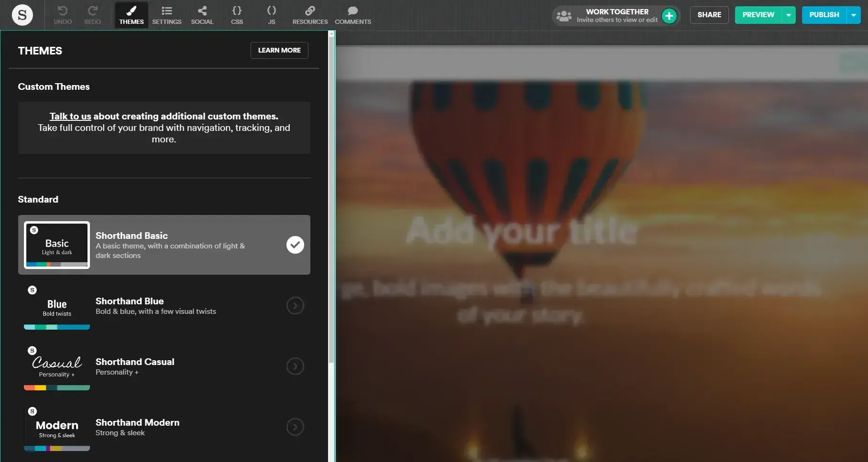Open the CSS editor tab
This screenshot has width=868, height=462.
[x=237, y=15]
